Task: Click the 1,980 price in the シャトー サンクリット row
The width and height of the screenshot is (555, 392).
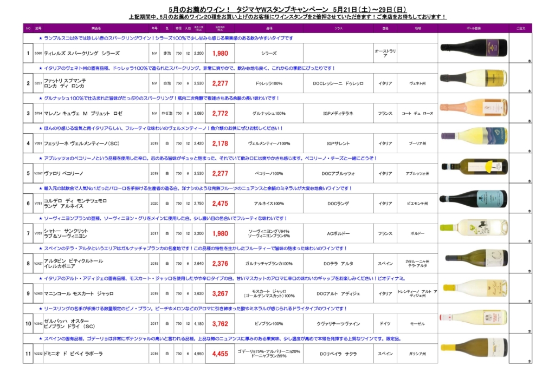Action: (220, 234)
